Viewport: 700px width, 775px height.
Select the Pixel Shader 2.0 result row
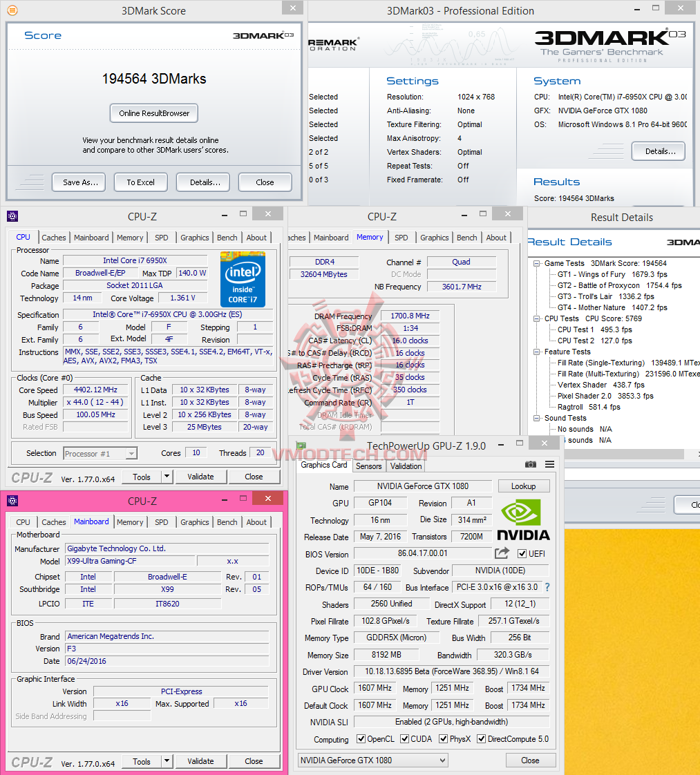605,396
